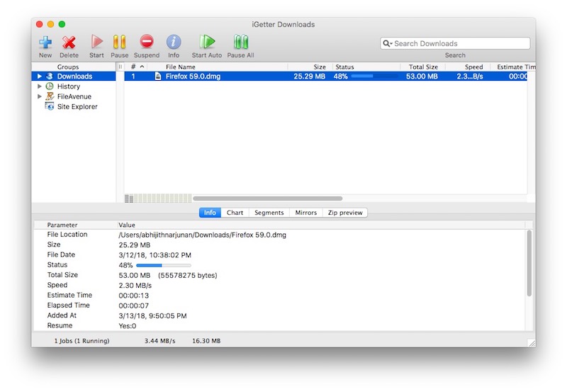Click the Estimate Time column header
Screen dimensions: 567x392
513,67
